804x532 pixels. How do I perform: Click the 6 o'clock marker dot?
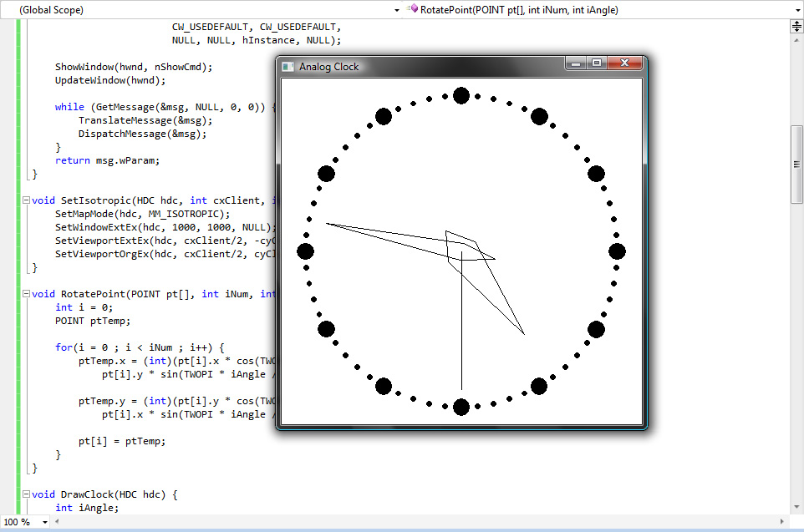coord(461,407)
